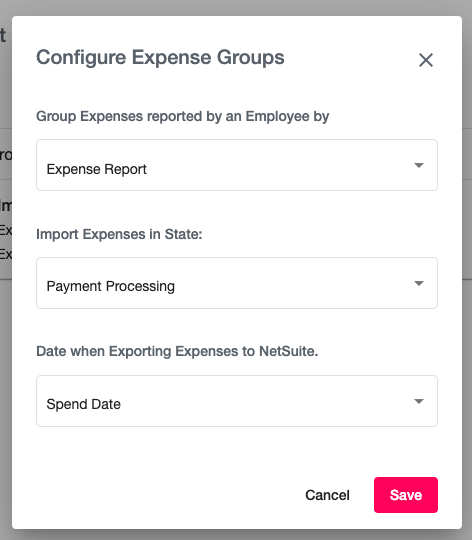Click the Date when Exporting Expenses label
The height and width of the screenshot is (540, 472).
(x=177, y=351)
